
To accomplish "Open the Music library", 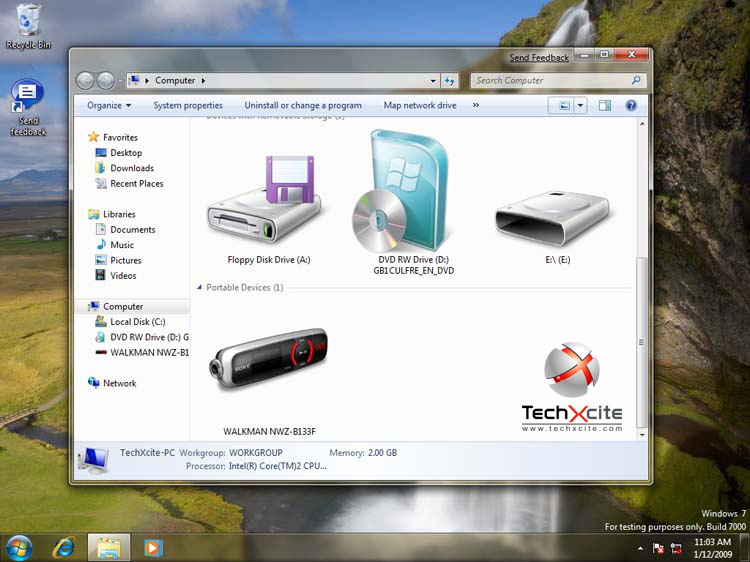I will [122, 245].
